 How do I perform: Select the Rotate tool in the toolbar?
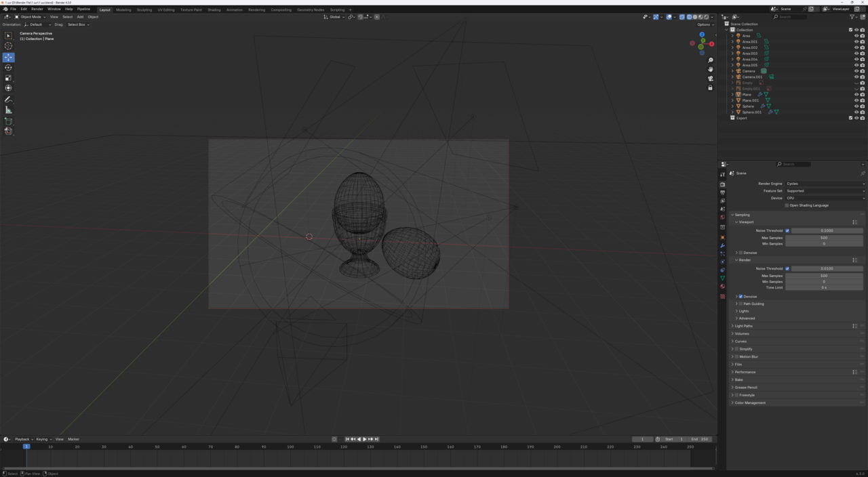coord(8,68)
